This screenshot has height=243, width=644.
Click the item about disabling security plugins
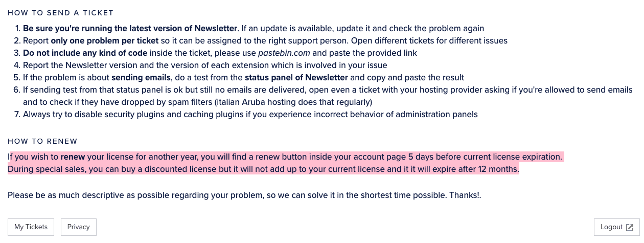coord(250,114)
